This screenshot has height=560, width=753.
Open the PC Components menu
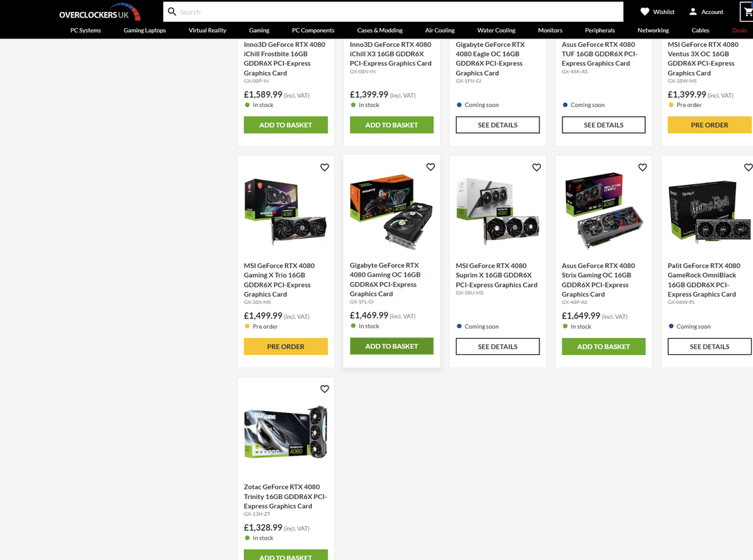[x=313, y=30]
